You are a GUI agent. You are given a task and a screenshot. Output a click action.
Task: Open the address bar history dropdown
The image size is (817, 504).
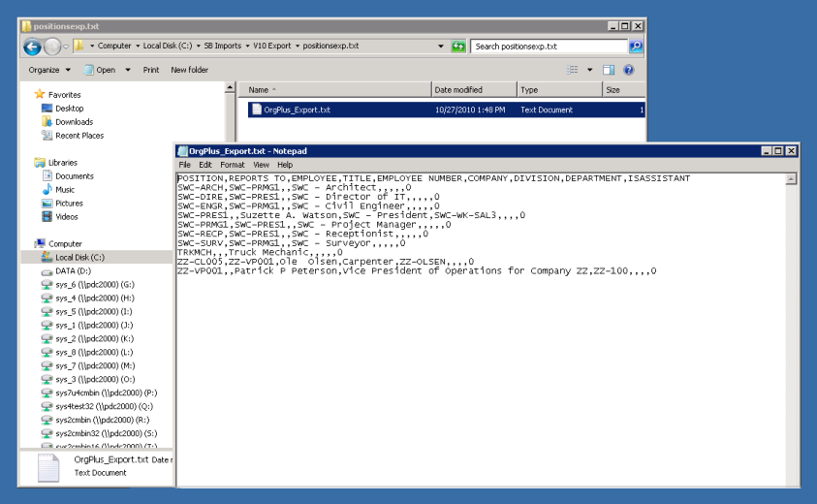click(x=441, y=47)
